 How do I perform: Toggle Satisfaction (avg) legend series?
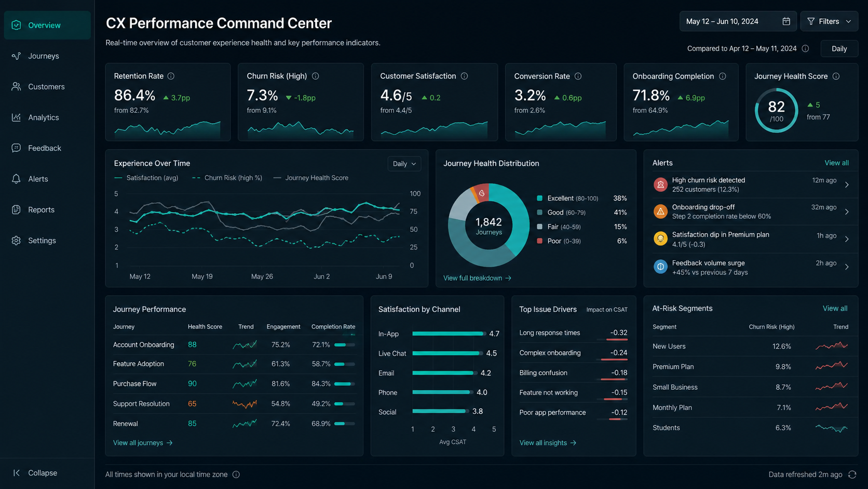click(x=146, y=178)
